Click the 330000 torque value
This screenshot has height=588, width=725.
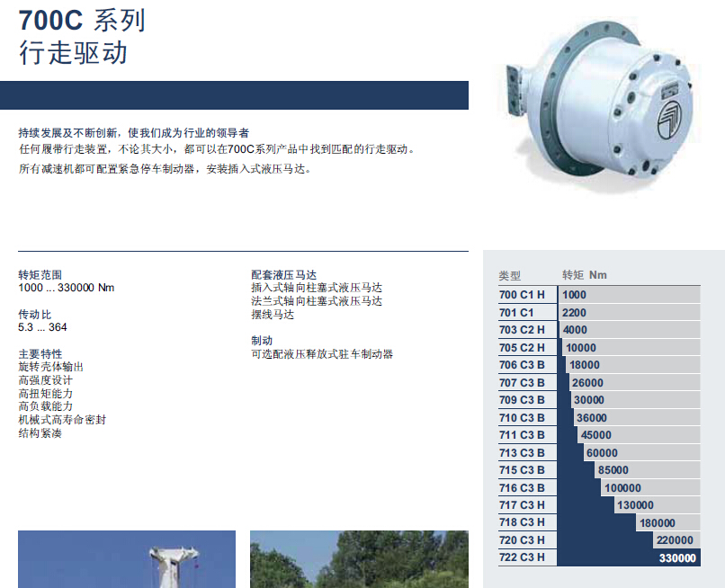coord(677,557)
